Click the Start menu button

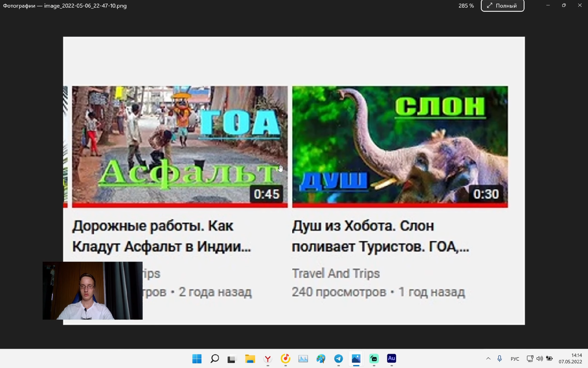197,359
